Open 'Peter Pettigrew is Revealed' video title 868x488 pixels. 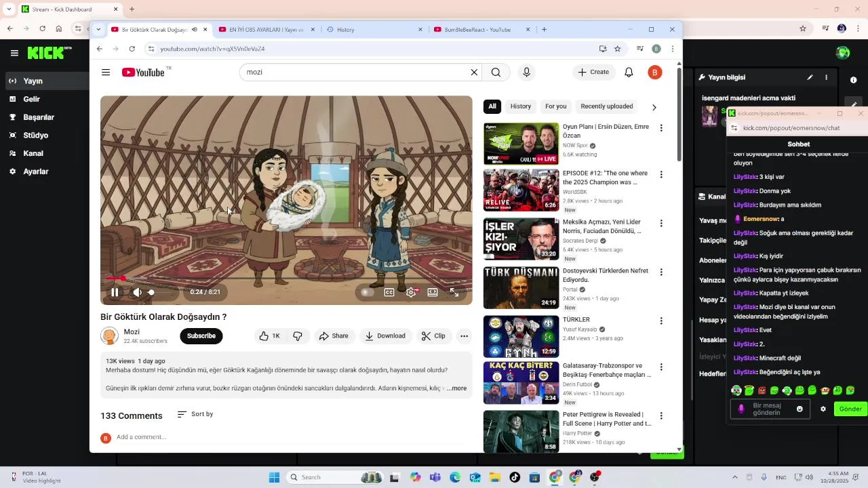(x=606, y=419)
